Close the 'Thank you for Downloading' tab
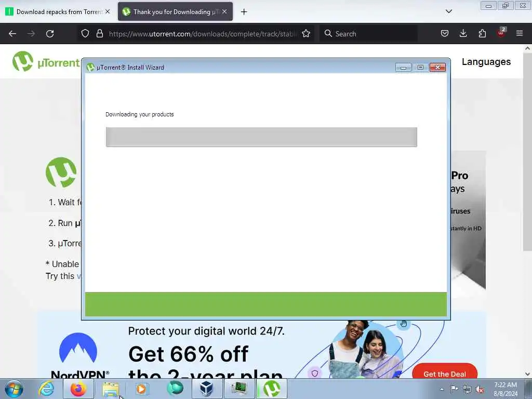This screenshot has height=399, width=532. pos(224,11)
